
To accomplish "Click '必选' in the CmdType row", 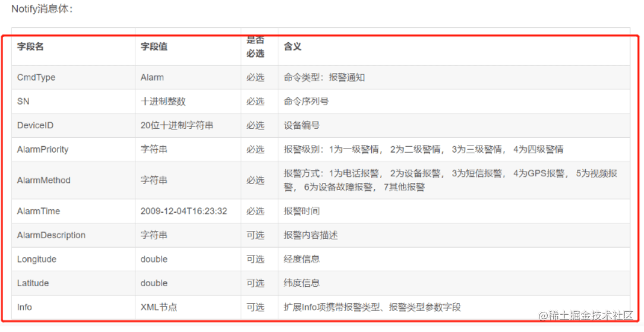I will point(255,77).
